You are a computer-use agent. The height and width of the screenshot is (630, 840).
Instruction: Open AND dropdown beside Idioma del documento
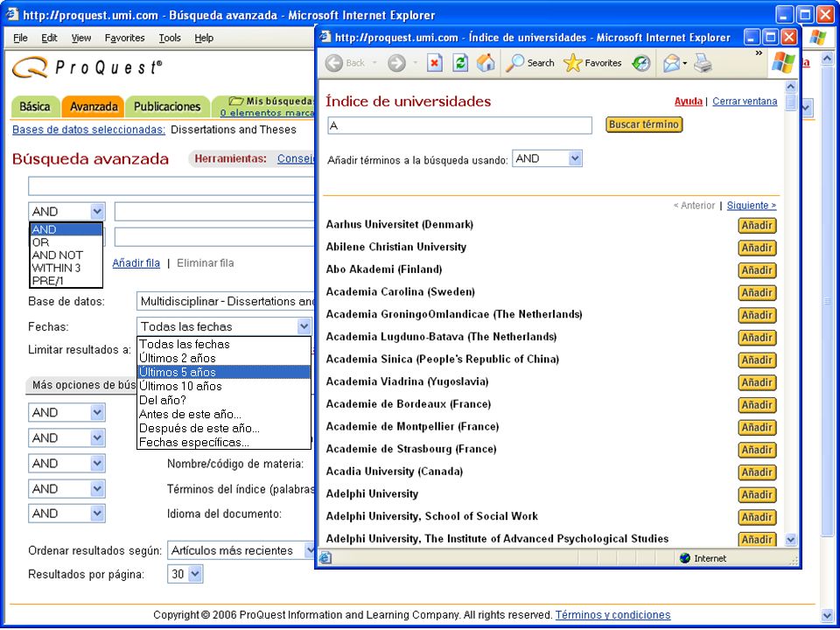[97, 514]
